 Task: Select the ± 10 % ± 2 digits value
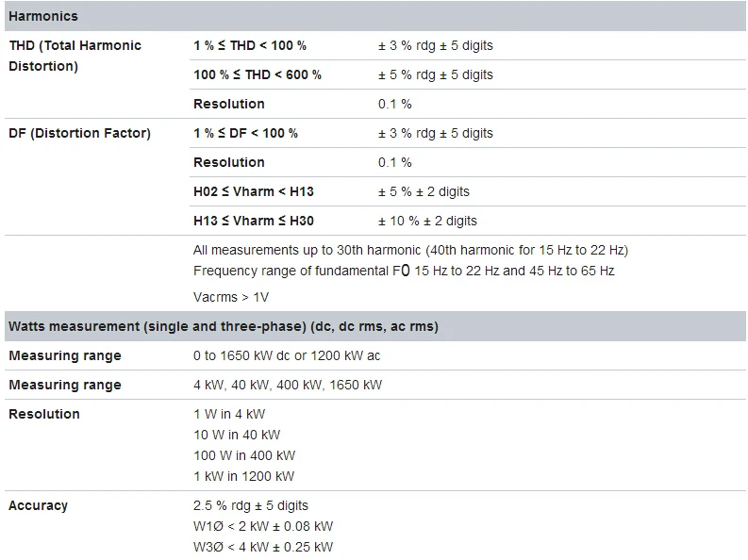coord(427,221)
